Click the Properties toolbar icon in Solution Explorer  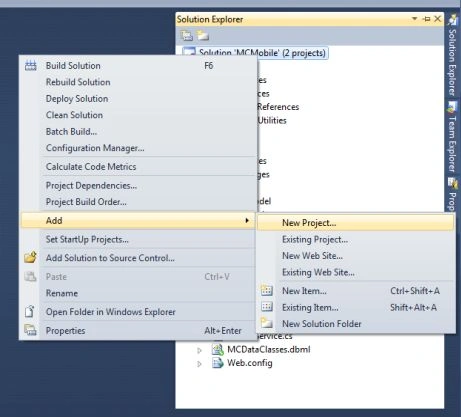click(x=187, y=36)
